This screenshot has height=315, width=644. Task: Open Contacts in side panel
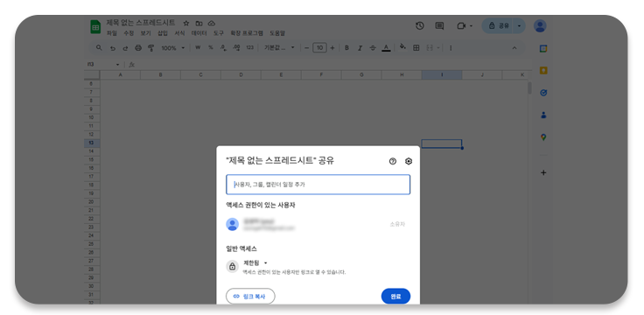point(543,115)
